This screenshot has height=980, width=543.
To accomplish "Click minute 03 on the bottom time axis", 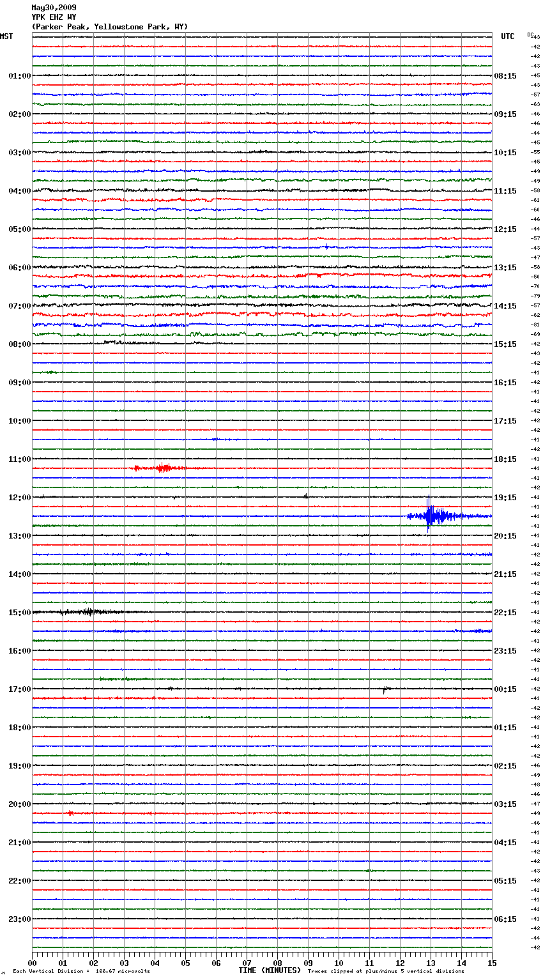I will point(124,963).
